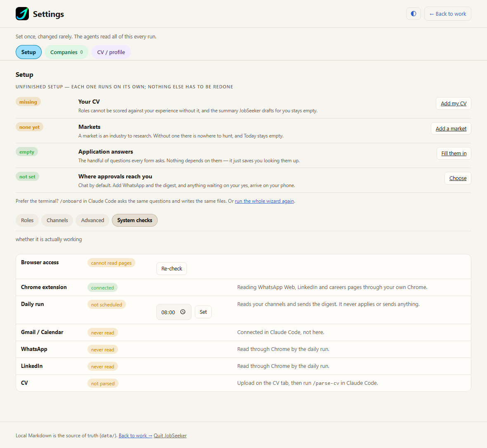Select the Roles sub-tab
The image size is (487, 448).
pos(27,220)
